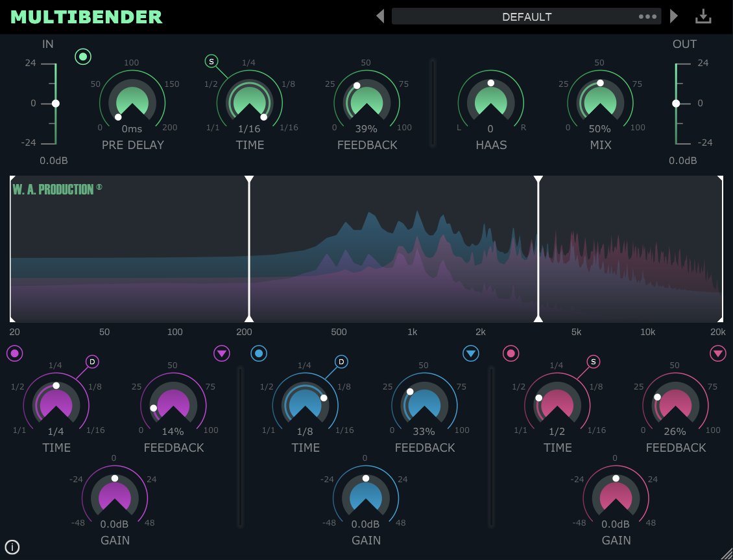Toggle the green power button near PRE DELAY
The height and width of the screenshot is (560, 733).
(82, 57)
